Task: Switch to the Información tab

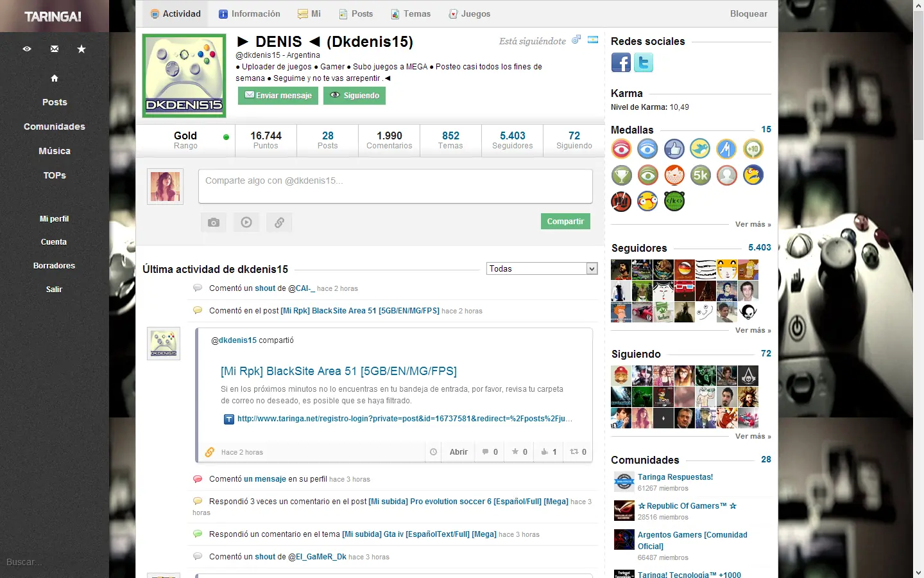Action: click(x=250, y=13)
